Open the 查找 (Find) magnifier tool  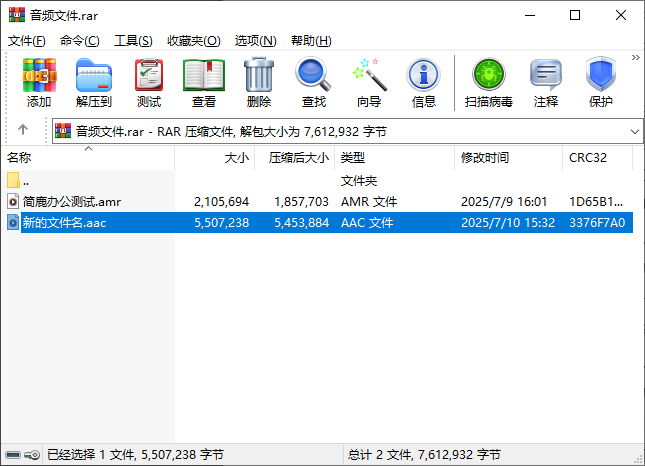click(313, 75)
